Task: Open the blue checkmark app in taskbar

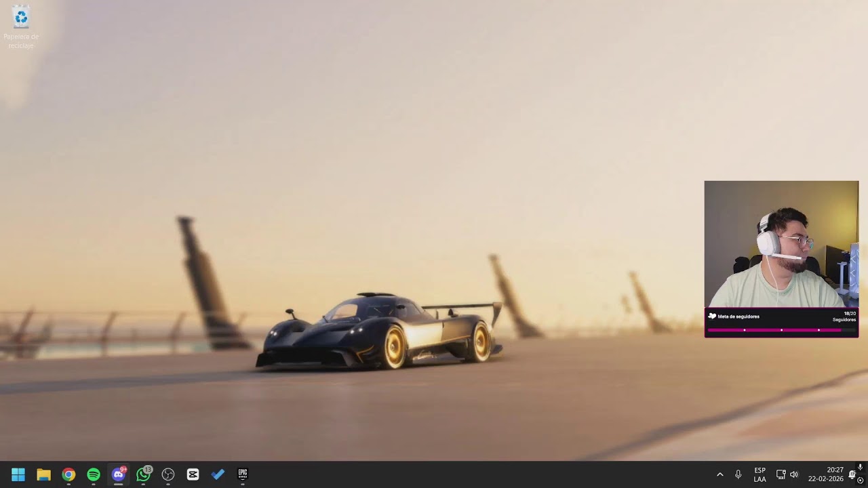Action: pyautogui.click(x=218, y=474)
